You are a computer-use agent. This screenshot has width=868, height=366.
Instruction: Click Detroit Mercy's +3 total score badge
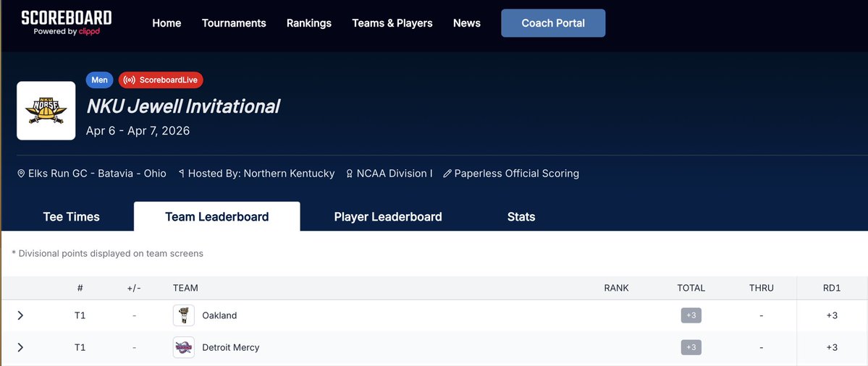coord(691,347)
